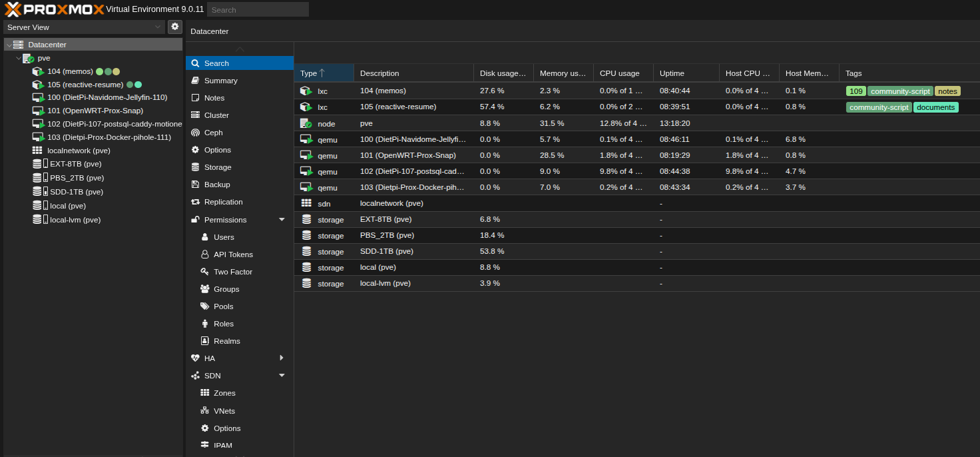Click the Proxmox logo in header
980x457 pixels.
pyautogui.click(x=53, y=9)
